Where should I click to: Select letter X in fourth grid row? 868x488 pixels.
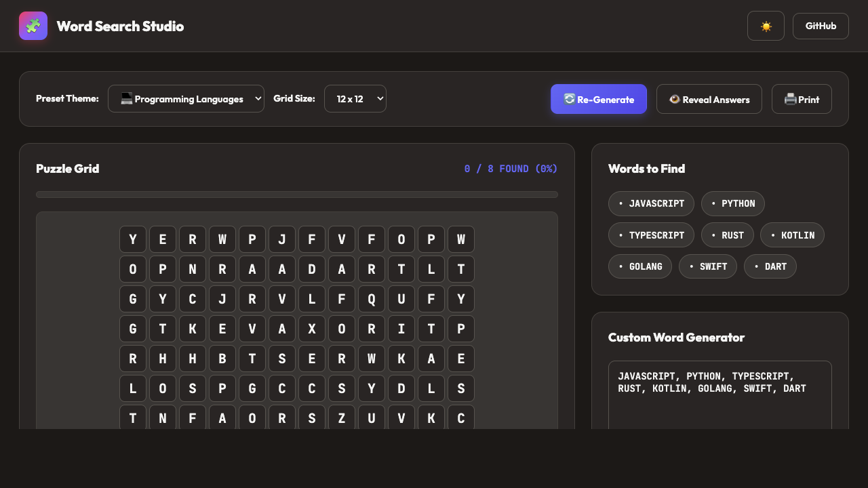click(312, 329)
